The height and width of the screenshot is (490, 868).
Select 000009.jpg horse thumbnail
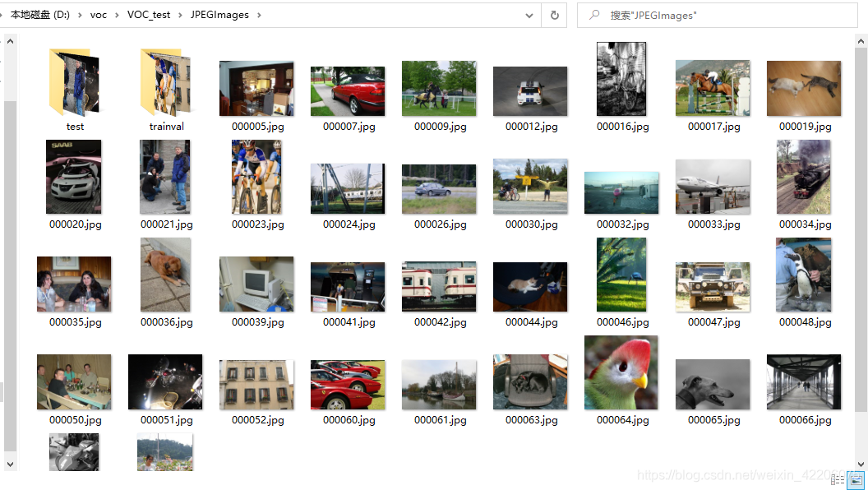(x=439, y=89)
